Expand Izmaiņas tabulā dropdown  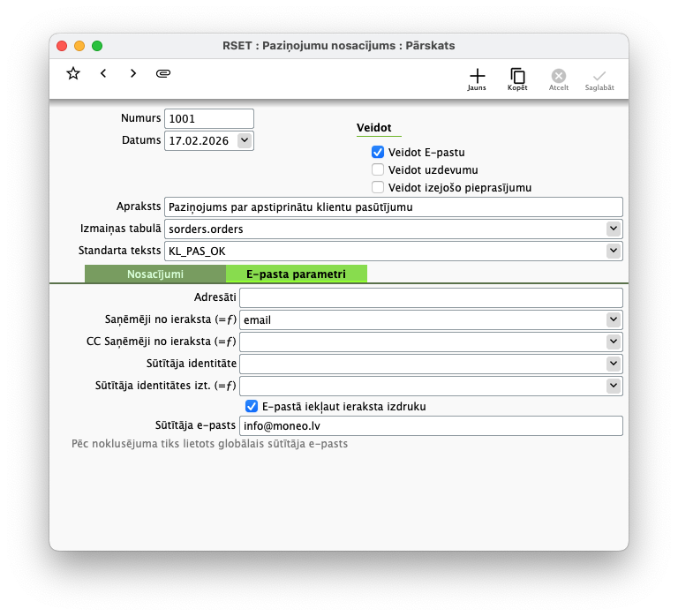click(614, 229)
